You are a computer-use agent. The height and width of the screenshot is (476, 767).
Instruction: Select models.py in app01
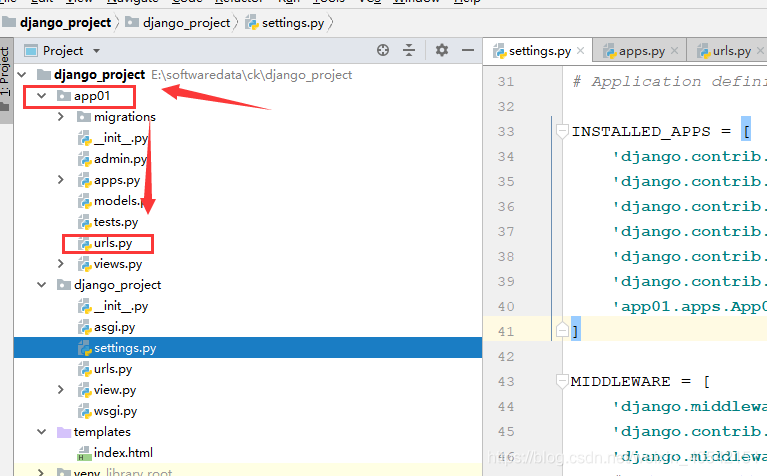118,201
